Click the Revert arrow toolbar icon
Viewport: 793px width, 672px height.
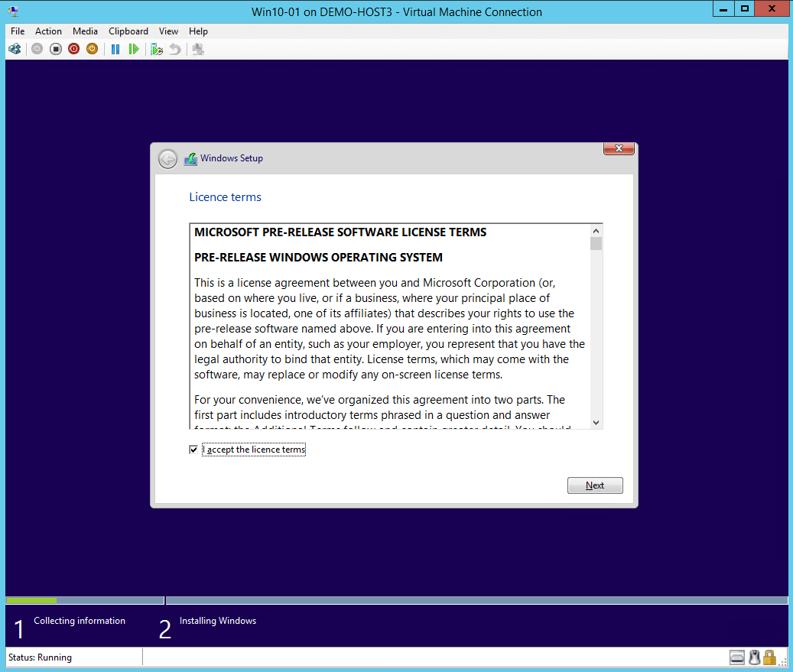(x=175, y=49)
